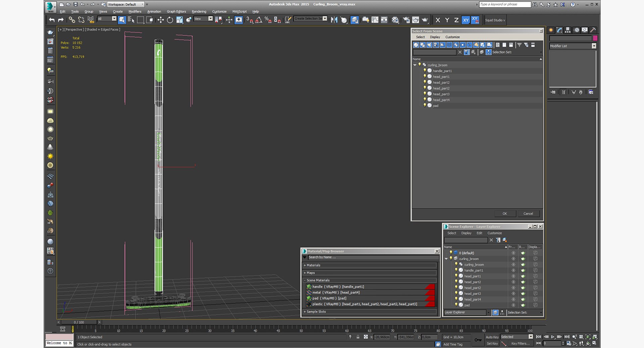
Task: Click the Undo arrow in main toolbar
Action: point(52,20)
